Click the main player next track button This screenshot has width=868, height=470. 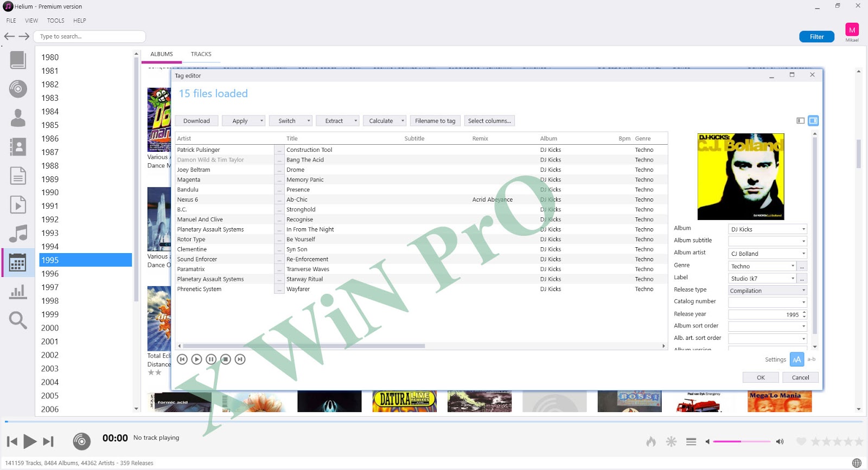pyautogui.click(x=48, y=441)
